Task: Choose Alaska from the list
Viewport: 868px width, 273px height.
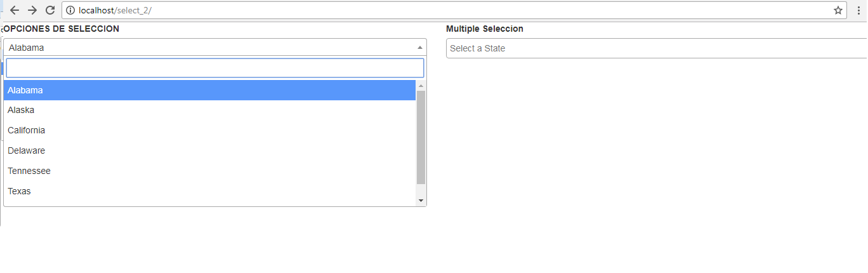Action: tap(209, 110)
